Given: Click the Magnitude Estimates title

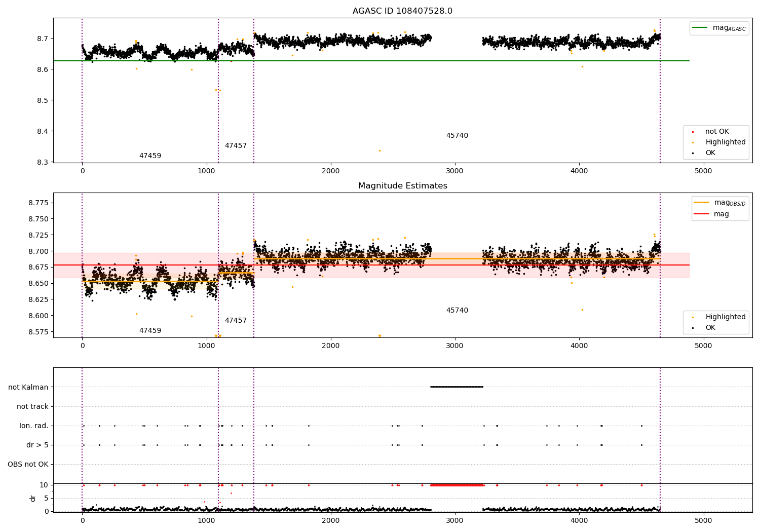Looking at the screenshot, I should [402, 186].
